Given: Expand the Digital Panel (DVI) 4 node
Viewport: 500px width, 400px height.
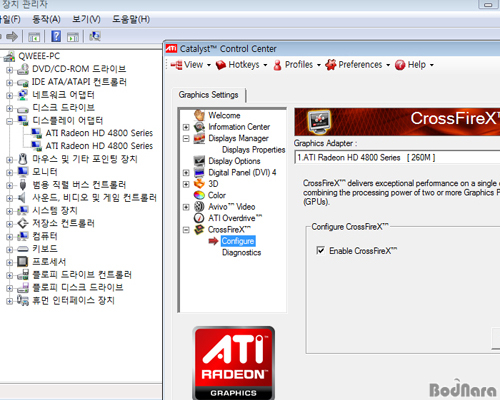Looking at the screenshot, I should [186, 173].
